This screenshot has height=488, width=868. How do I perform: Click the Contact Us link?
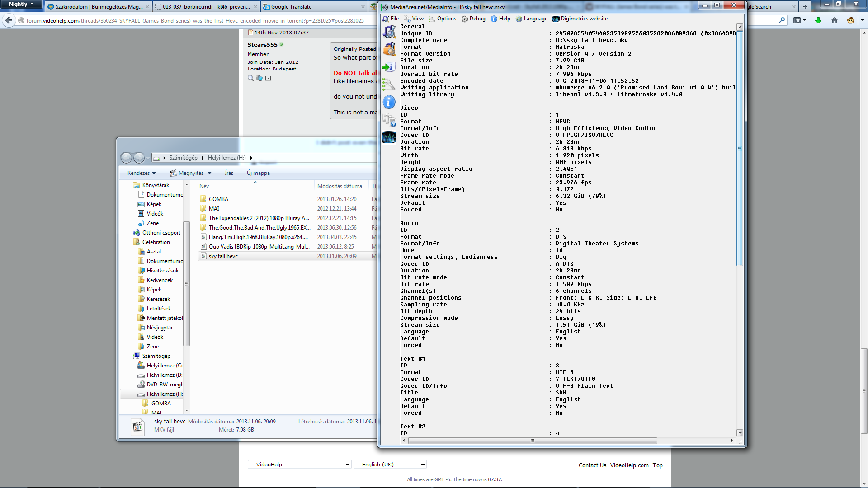pos(592,465)
